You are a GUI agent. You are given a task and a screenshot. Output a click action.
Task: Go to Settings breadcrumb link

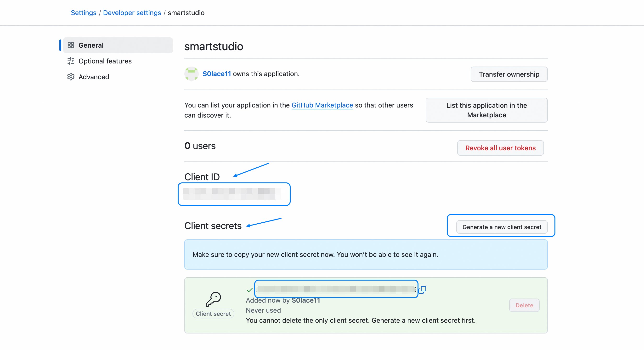[x=84, y=13]
